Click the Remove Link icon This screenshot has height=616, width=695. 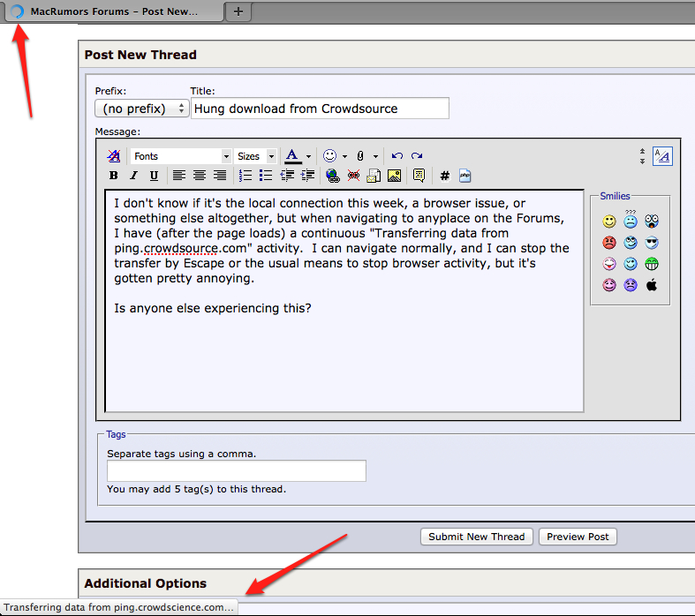coord(353,176)
